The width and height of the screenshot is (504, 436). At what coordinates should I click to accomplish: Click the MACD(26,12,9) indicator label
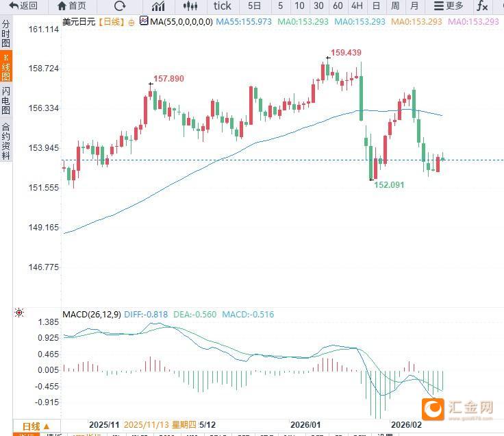(92, 315)
